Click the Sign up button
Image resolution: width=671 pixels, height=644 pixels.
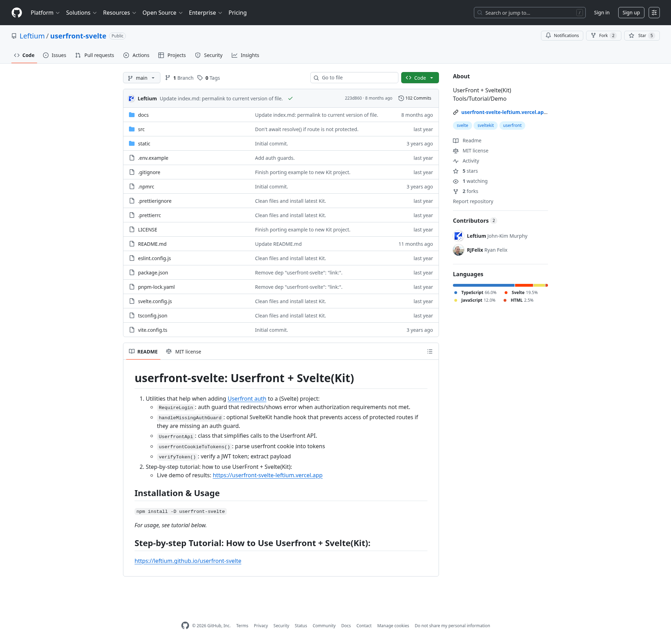tap(631, 13)
